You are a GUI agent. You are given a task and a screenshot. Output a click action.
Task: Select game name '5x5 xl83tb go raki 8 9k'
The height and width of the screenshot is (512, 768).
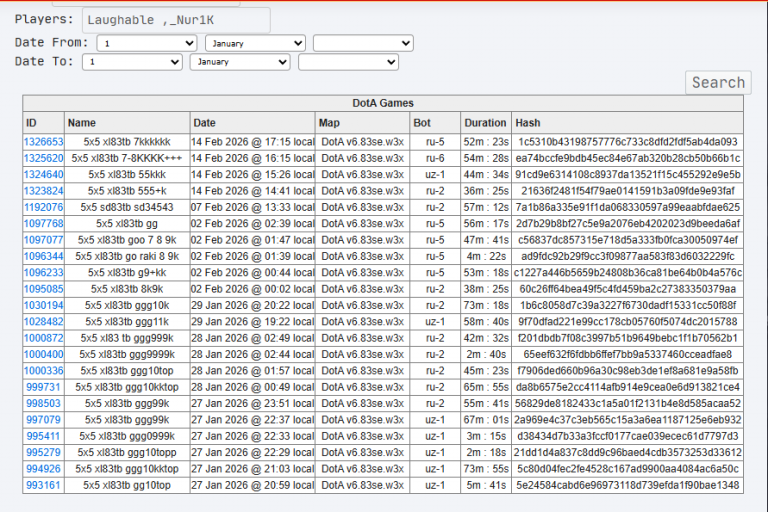click(x=127, y=256)
